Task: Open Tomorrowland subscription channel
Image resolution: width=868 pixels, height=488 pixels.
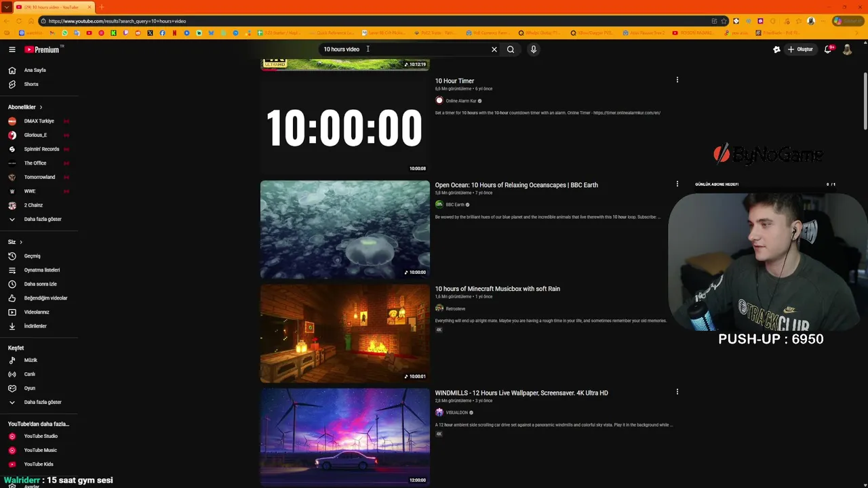Action: pyautogui.click(x=39, y=177)
